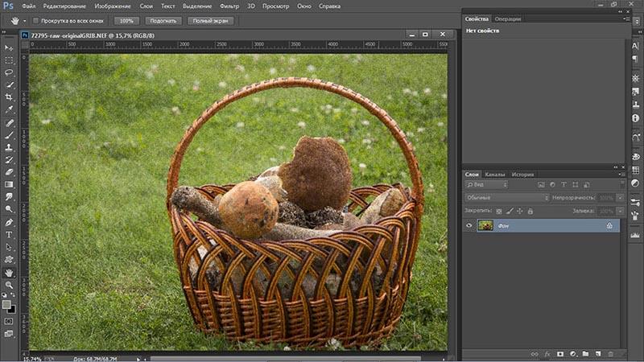The width and height of the screenshot is (644, 362).
Task: Create new adjustment layer menu
Action: (573, 354)
